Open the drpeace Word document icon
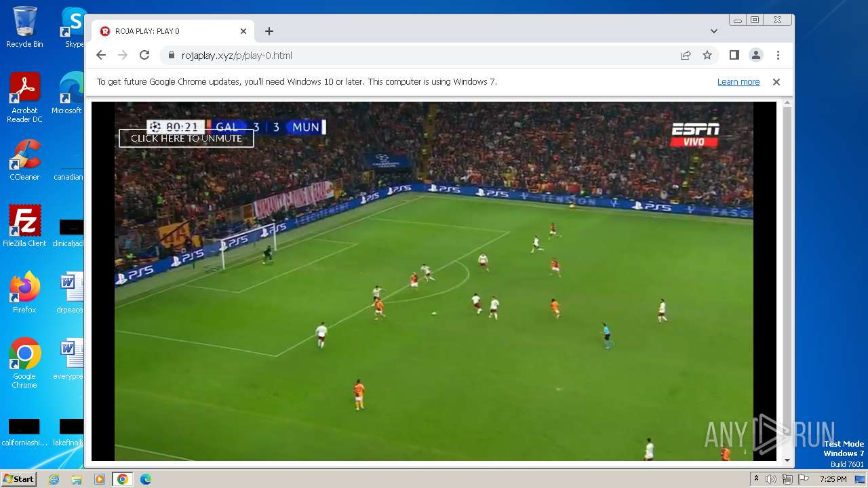 click(x=71, y=293)
